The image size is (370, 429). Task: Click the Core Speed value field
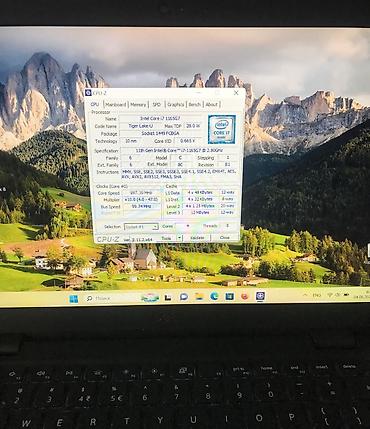tap(141, 193)
